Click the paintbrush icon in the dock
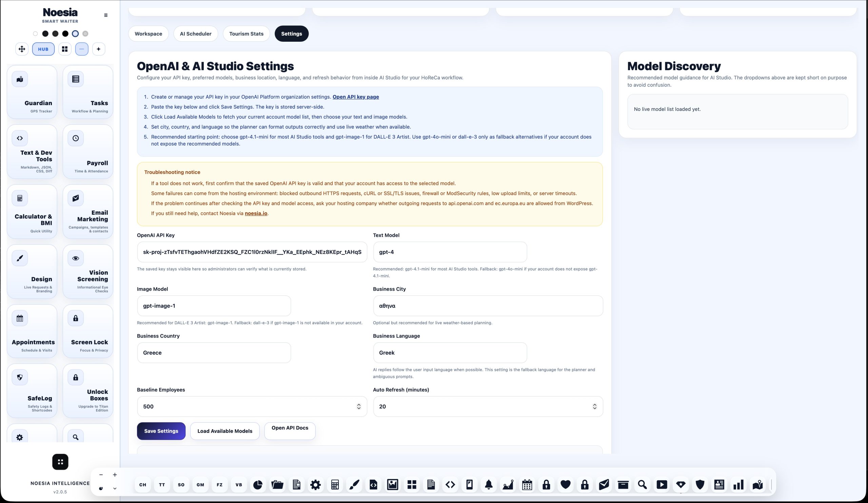 click(354, 485)
